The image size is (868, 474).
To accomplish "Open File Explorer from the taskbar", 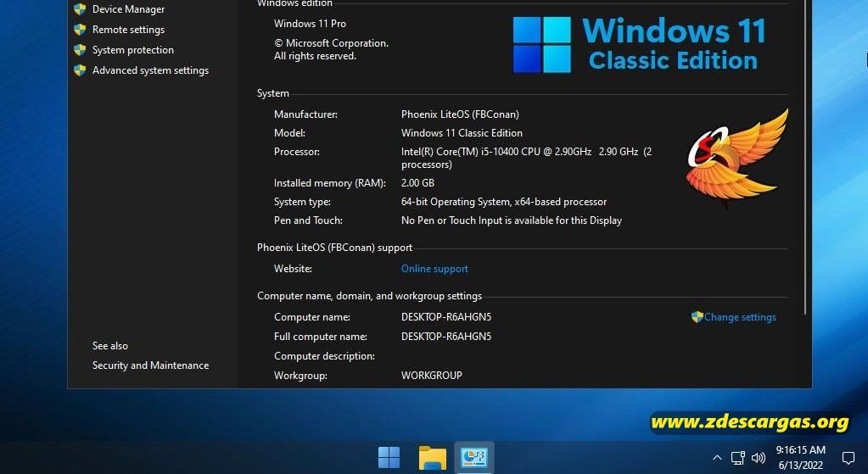I will coord(433,457).
